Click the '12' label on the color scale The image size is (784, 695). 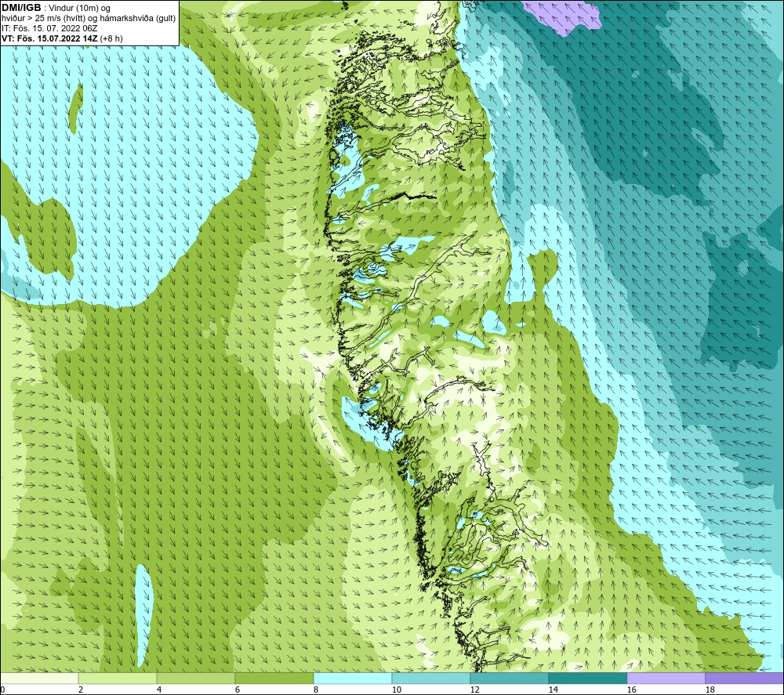pyautogui.click(x=474, y=690)
